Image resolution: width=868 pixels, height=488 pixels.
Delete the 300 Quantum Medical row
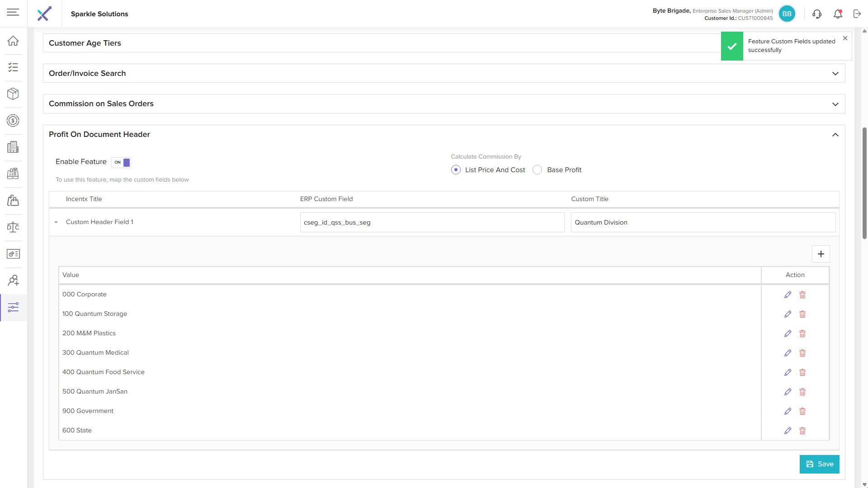click(802, 353)
